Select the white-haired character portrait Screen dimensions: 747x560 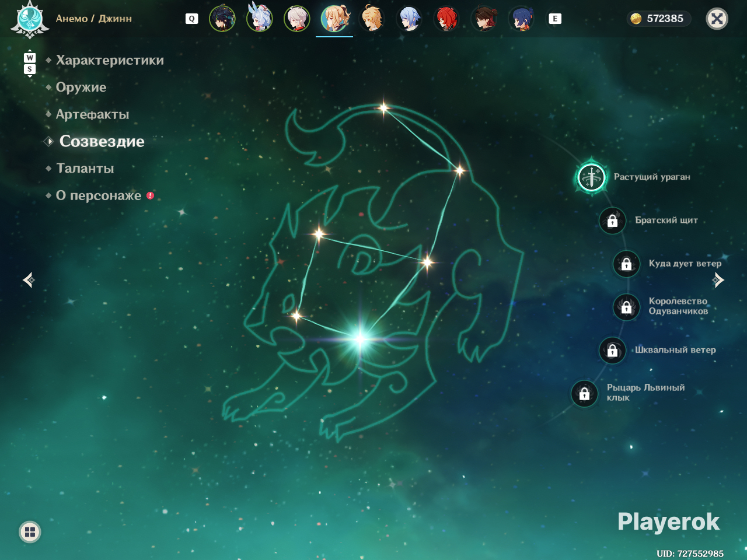pyautogui.click(x=297, y=19)
